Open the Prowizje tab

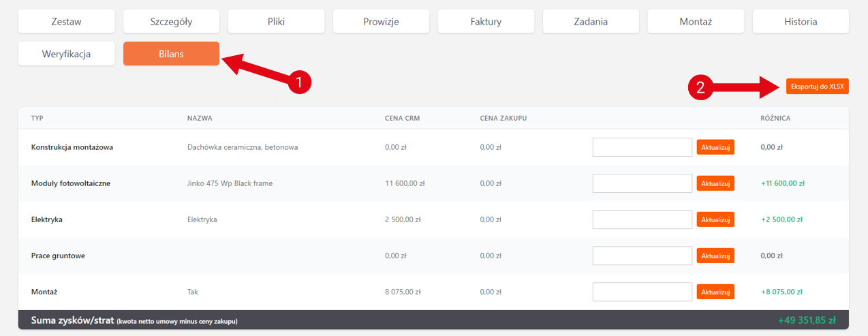381,21
